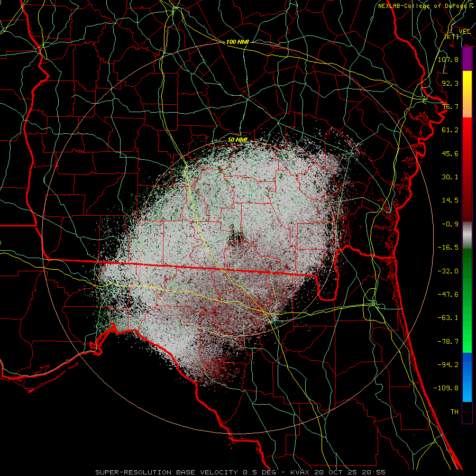Screen dimensions: 476x476
Task: Click the TH legend label
Action: pos(454,411)
